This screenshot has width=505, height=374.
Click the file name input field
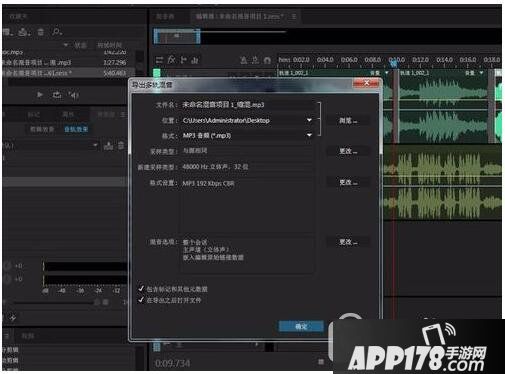[x=247, y=105]
